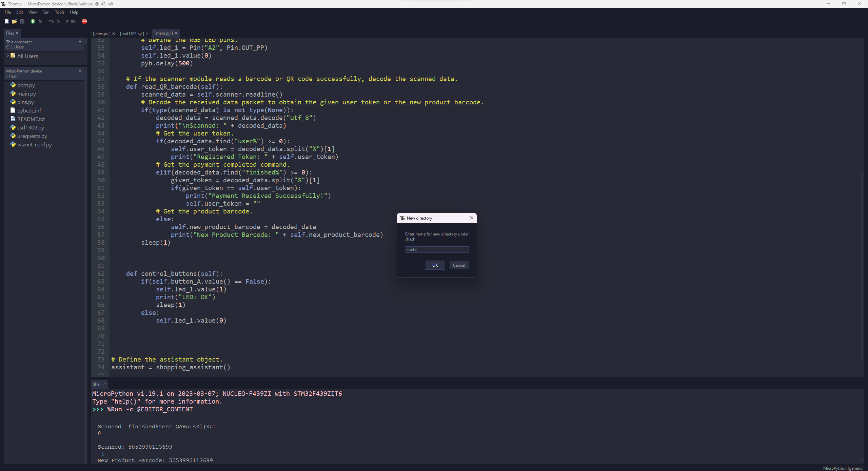
Task: Click the Step over arrow icon
Action: tap(51, 21)
